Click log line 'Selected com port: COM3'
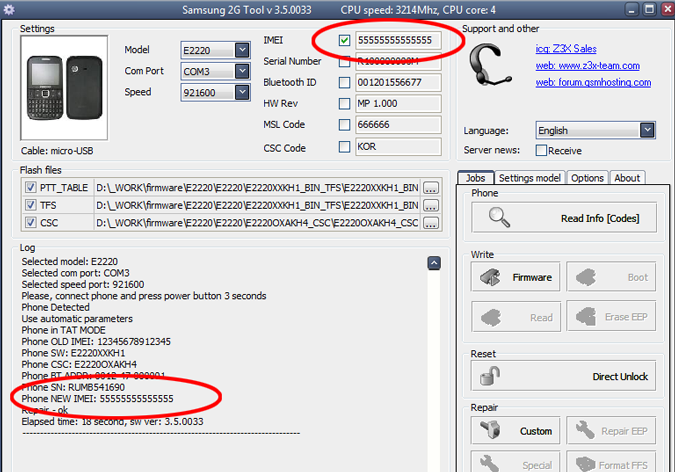 (x=75, y=273)
